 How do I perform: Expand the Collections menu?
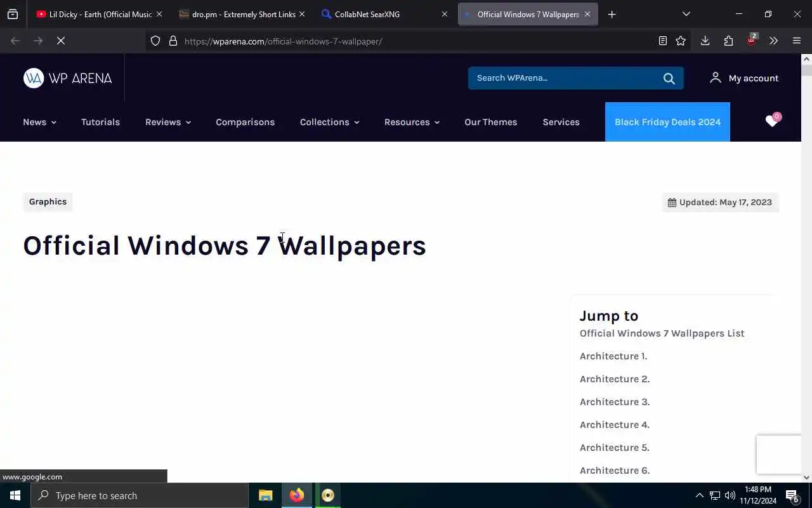330,122
